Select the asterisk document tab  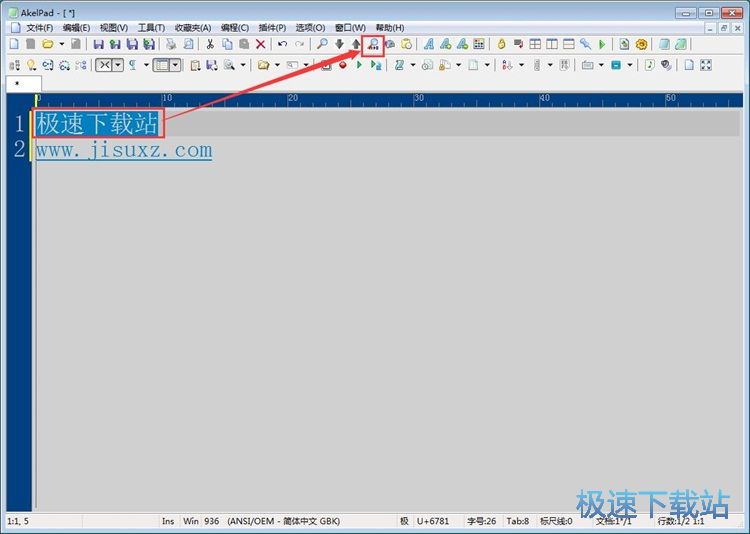(24, 83)
